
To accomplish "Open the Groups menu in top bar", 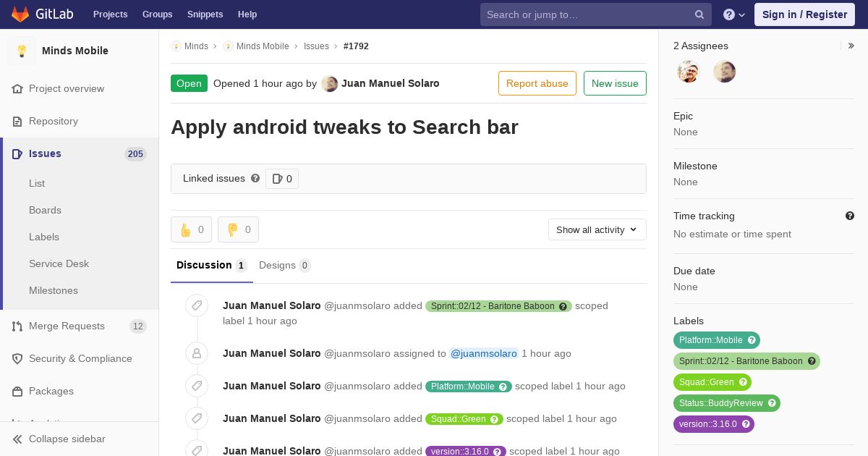I will (x=157, y=14).
